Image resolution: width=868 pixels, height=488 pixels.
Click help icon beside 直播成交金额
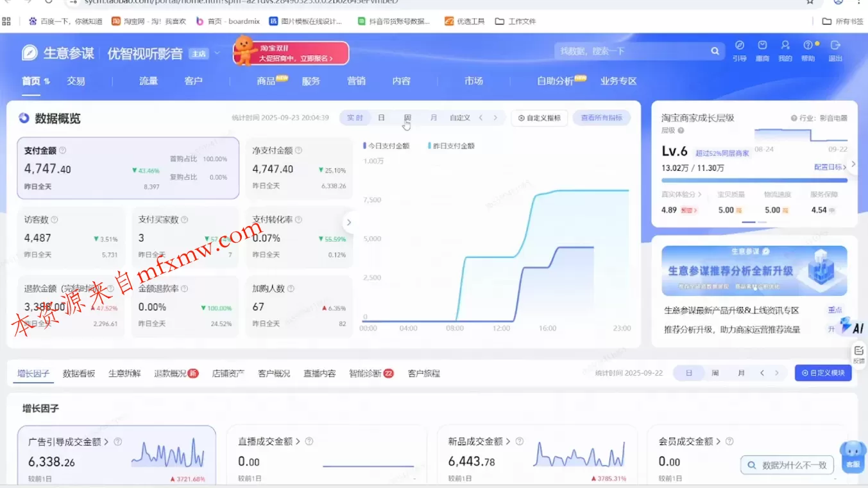[x=309, y=442]
